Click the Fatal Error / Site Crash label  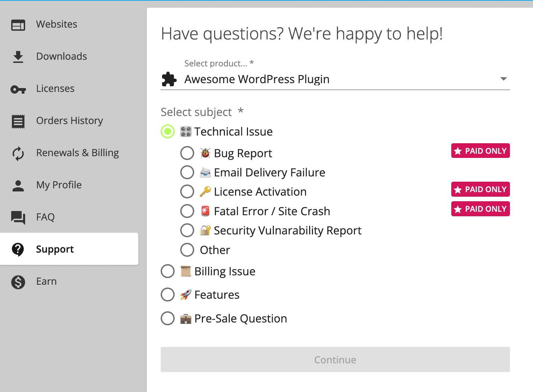(272, 211)
